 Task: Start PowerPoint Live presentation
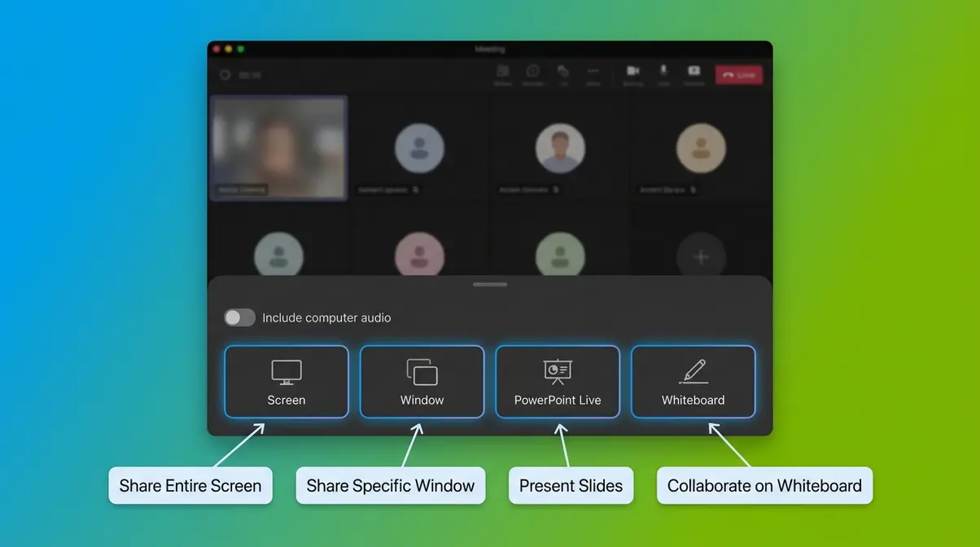click(x=558, y=382)
